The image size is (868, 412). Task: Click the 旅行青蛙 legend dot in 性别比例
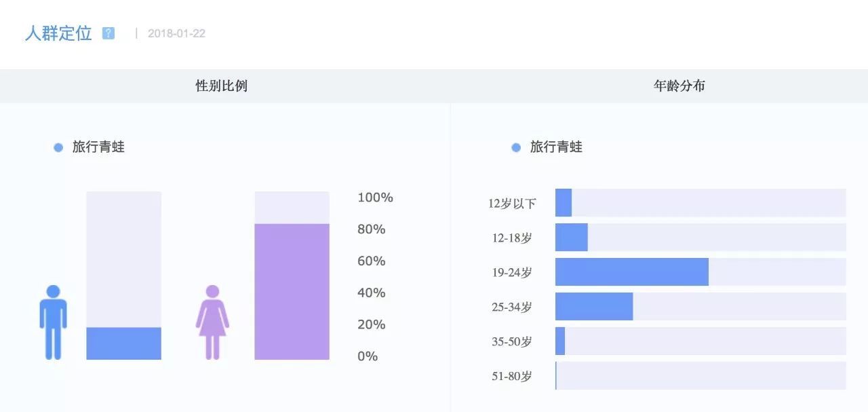tap(58, 147)
